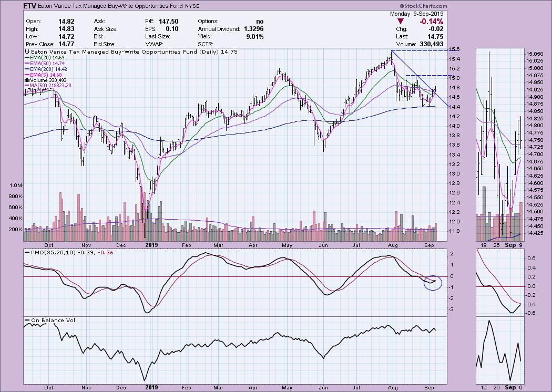The height and width of the screenshot is (392, 552).
Task: Click the -0.14% percent change
Action: (431, 22)
